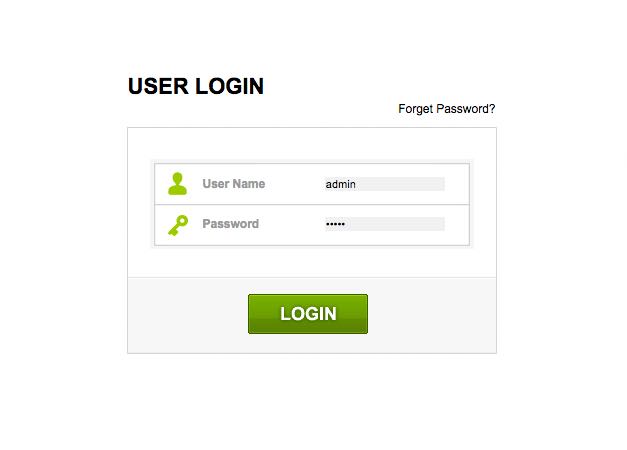
Task: Open the Forget Password? link
Action: click(x=447, y=109)
